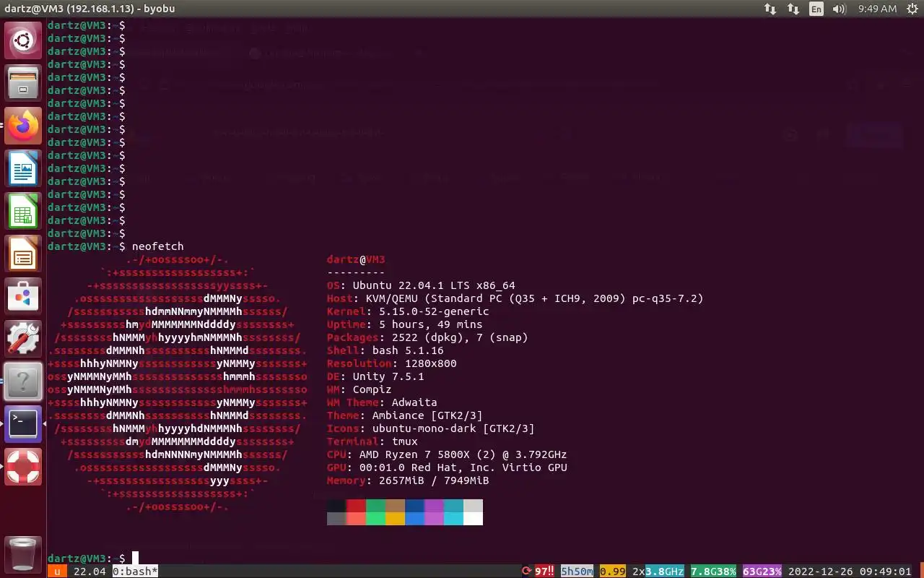This screenshot has height=578, width=924.
Task: Click the 'Resolution: 1280x800' line
Action: click(x=392, y=363)
